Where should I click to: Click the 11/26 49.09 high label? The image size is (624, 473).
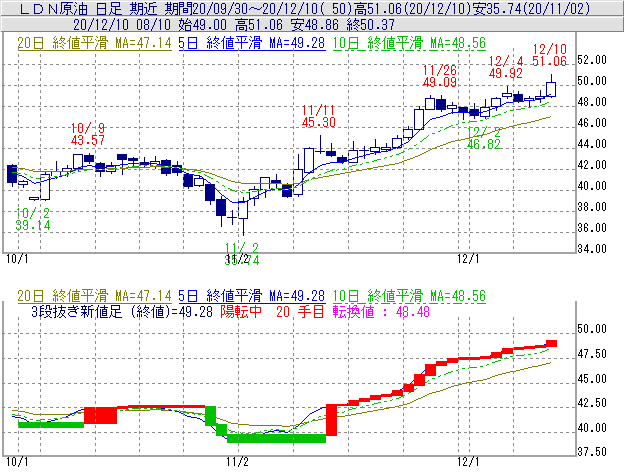[x=439, y=76]
